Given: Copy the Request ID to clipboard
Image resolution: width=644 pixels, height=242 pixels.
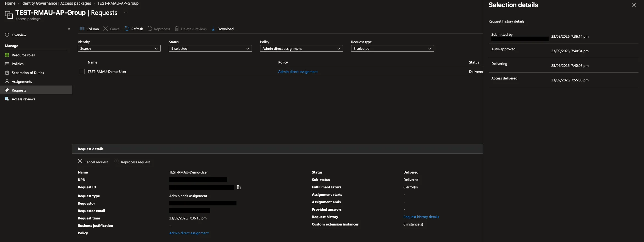Looking at the screenshot, I should (239, 187).
